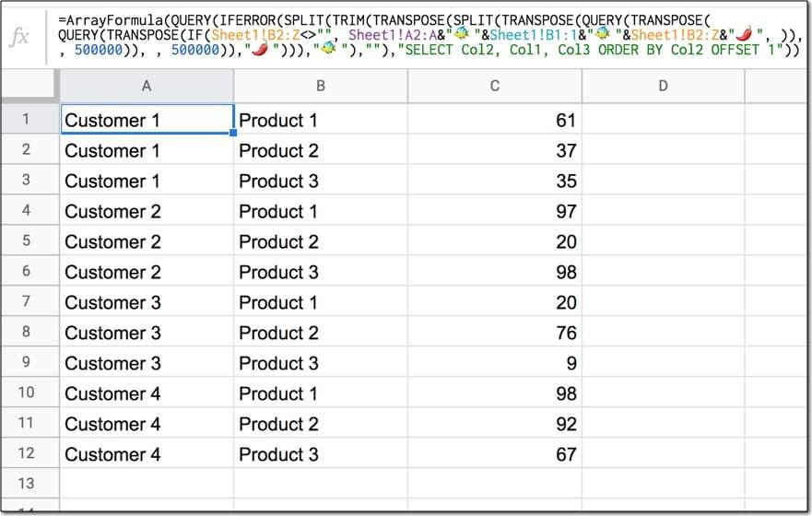Click empty cell D1
This screenshot has width=812, height=516.
click(x=663, y=119)
